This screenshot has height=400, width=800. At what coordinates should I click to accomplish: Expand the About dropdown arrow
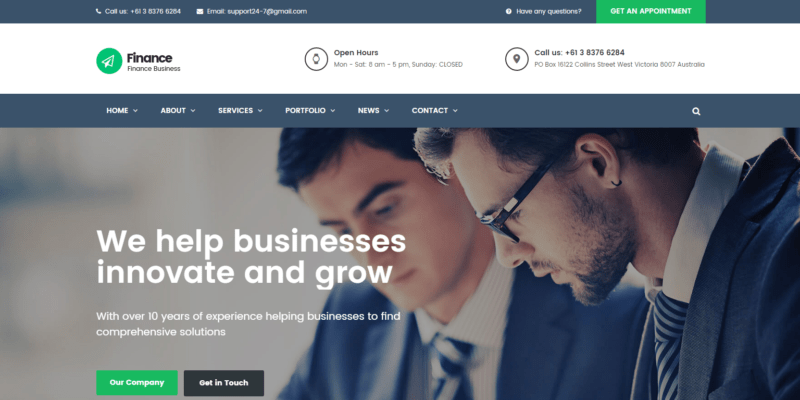[x=193, y=111]
